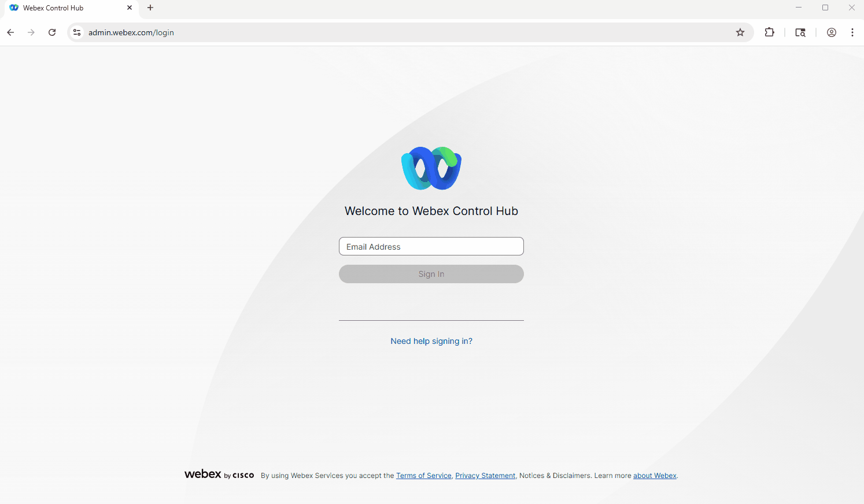This screenshot has height=504, width=864.
Task: Click the browser forward arrow
Action: (x=31, y=32)
